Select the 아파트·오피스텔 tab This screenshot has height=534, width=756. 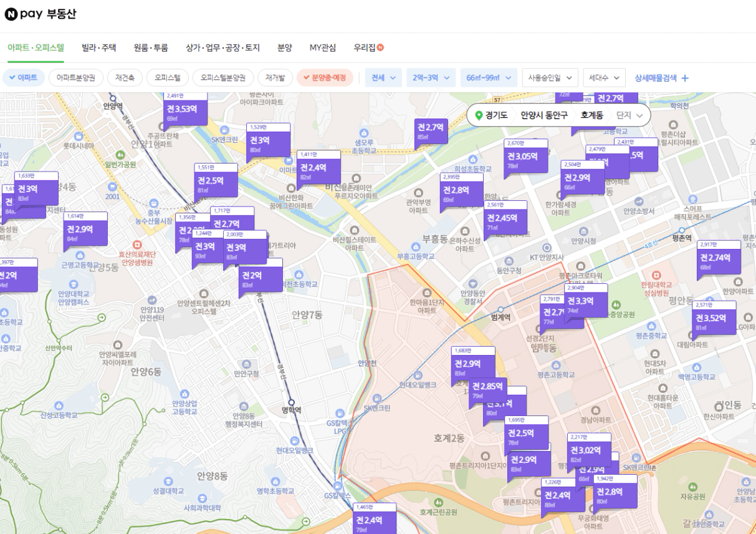pos(36,47)
